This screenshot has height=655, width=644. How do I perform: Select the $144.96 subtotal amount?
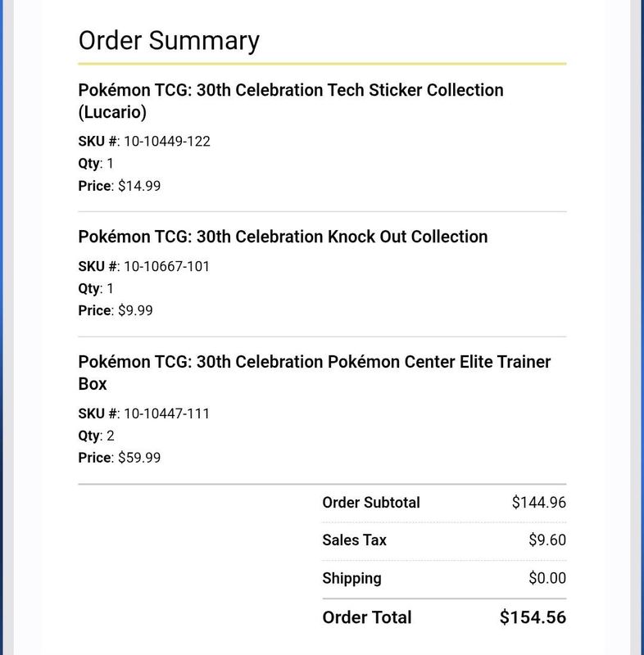pos(538,503)
